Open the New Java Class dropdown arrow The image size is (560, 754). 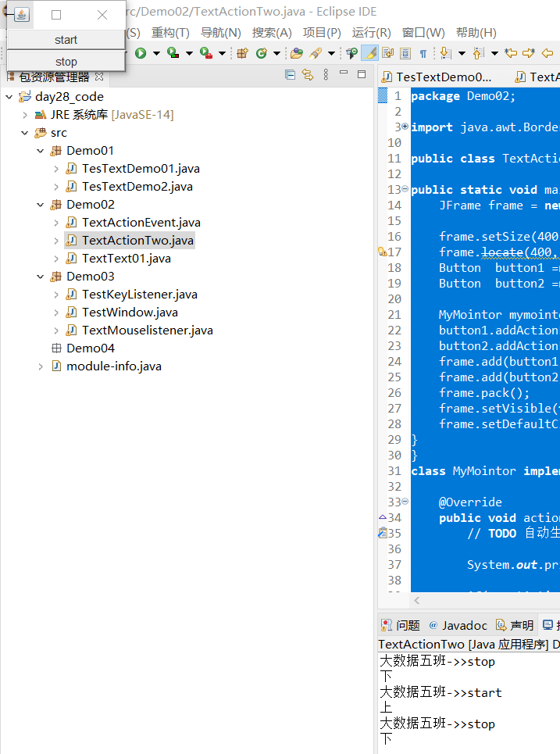[276, 53]
